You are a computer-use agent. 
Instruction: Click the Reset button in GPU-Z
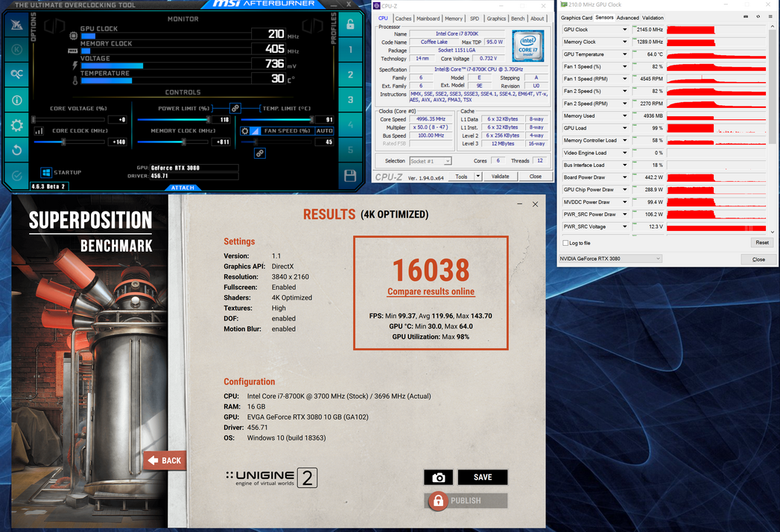(x=762, y=243)
